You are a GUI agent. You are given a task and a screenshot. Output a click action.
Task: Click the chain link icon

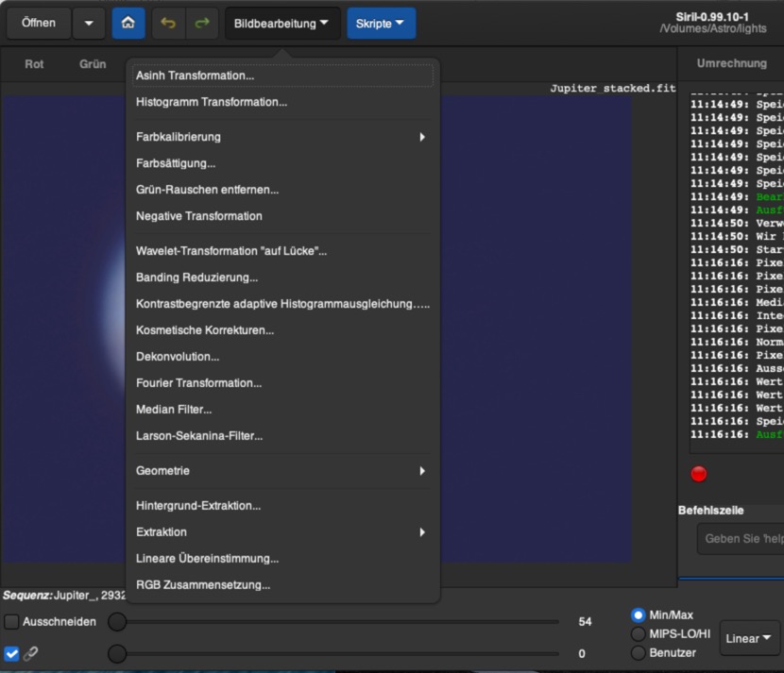click(x=31, y=653)
